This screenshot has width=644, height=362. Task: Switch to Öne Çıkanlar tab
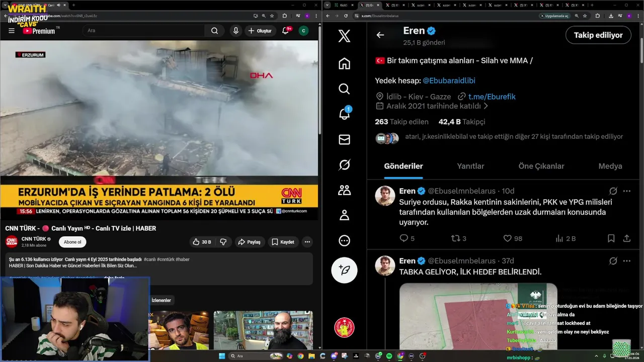(541, 166)
